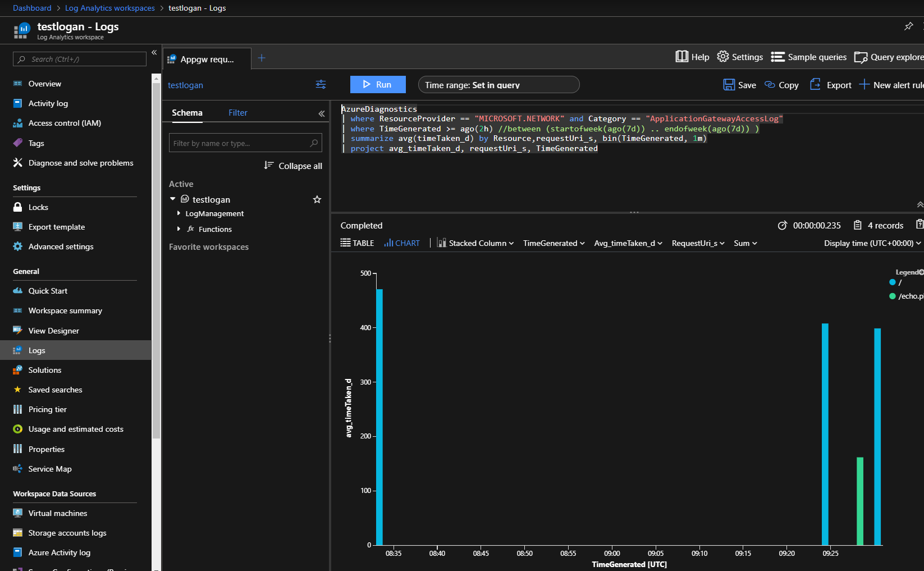
Task: Open the Help book icon
Action: point(681,57)
